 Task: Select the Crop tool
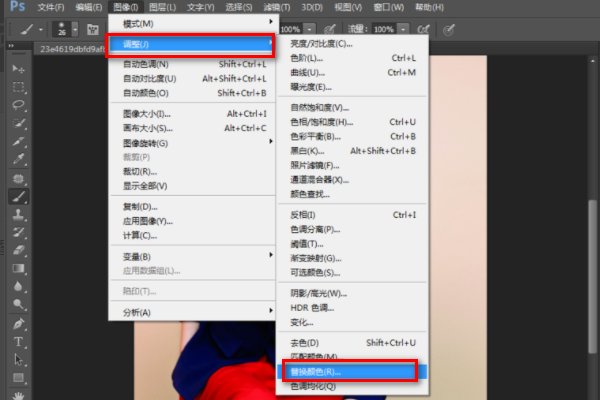(18, 141)
